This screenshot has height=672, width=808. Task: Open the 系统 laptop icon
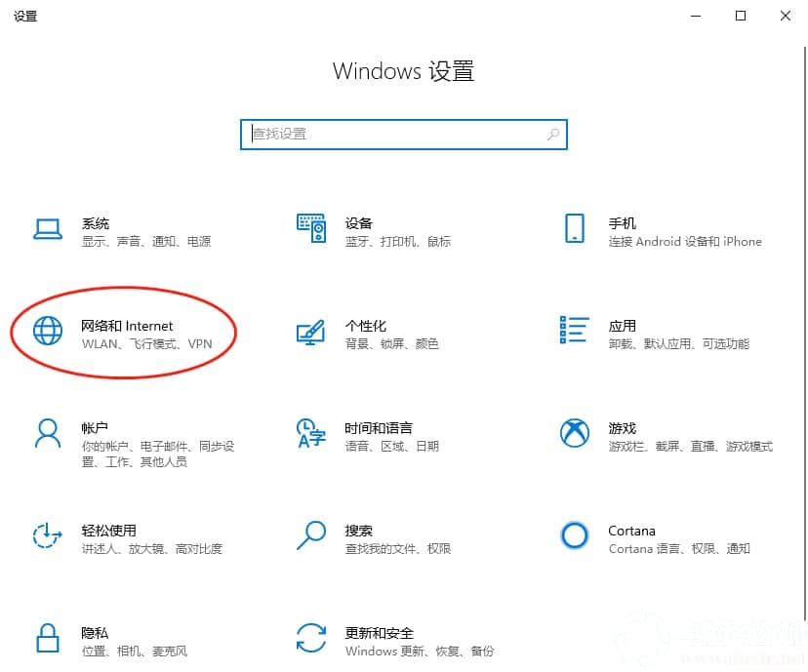(48, 229)
